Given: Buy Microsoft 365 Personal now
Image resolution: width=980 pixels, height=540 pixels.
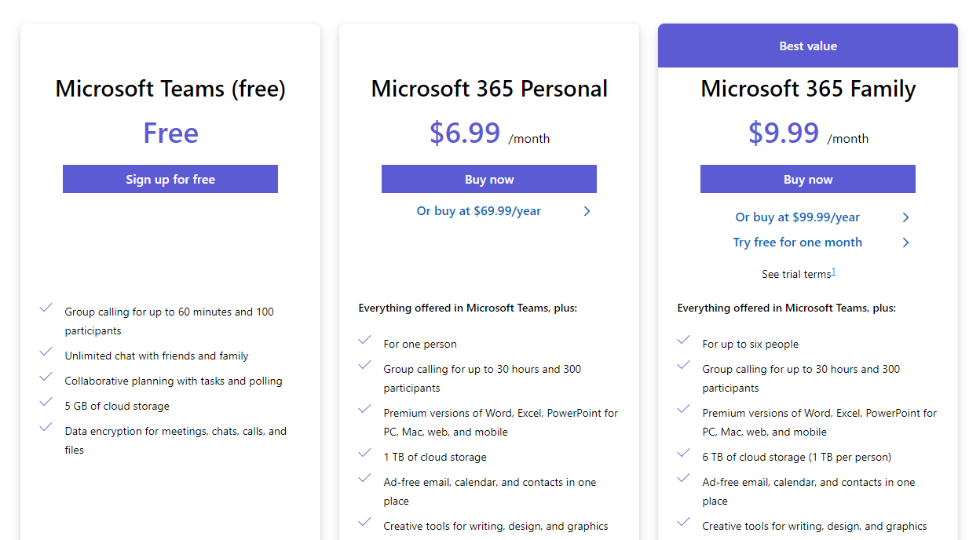Looking at the screenshot, I should (x=489, y=179).
